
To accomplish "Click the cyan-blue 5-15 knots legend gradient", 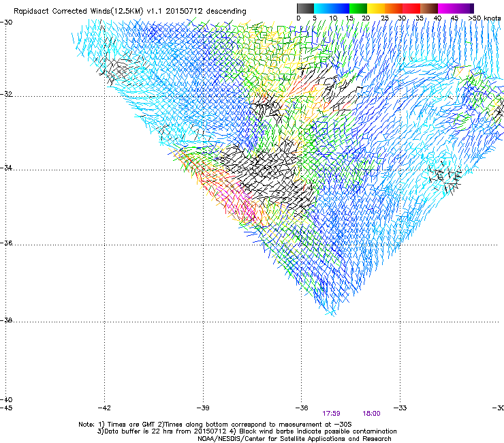I will (x=332, y=8).
